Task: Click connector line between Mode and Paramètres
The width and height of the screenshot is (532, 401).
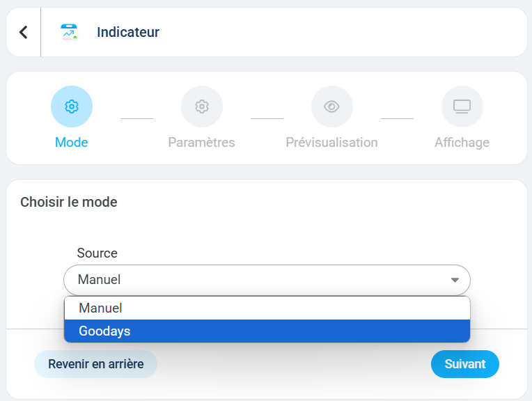Action: pyautogui.click(x=136, y=118)
